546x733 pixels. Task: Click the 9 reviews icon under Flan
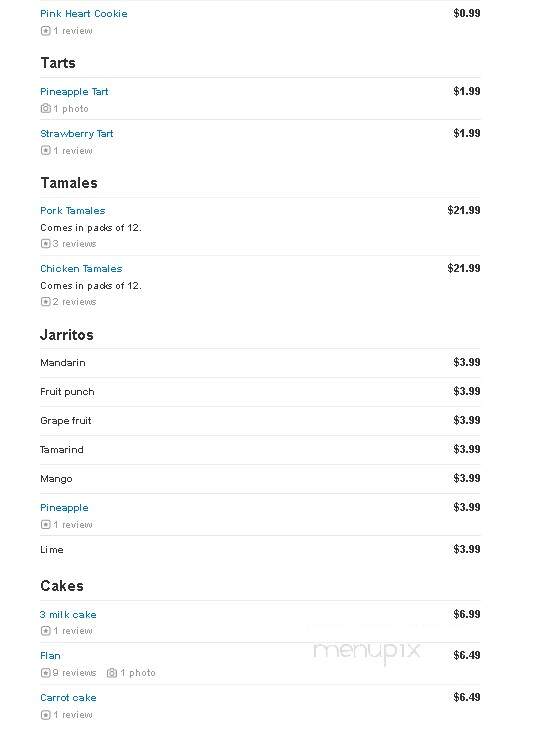click(x=45, y=673)
